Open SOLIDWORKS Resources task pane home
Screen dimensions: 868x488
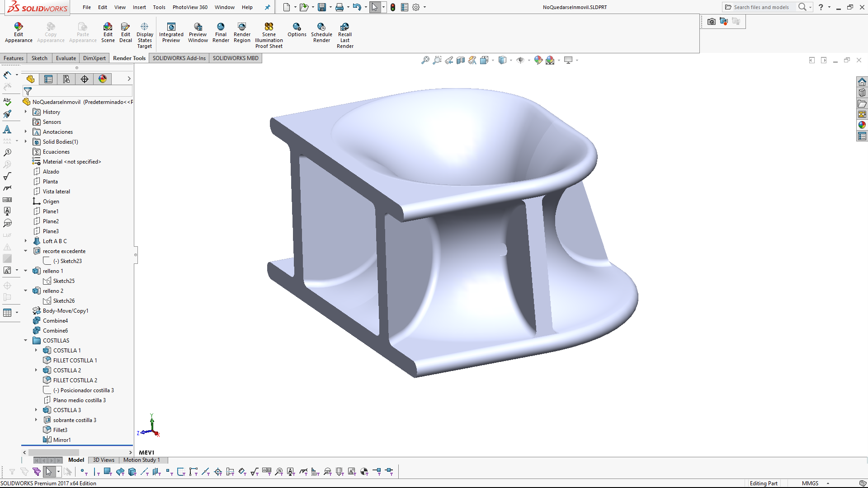point(862,82)
